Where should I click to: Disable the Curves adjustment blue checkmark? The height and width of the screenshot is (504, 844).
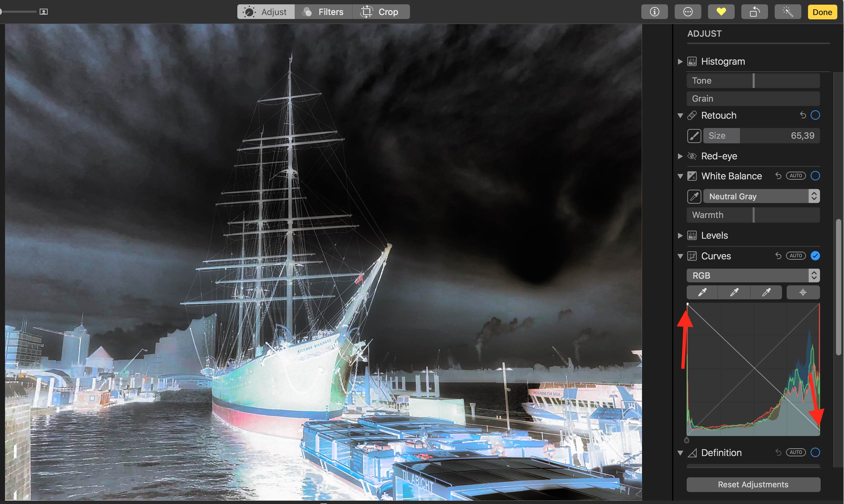coord(815,256)
